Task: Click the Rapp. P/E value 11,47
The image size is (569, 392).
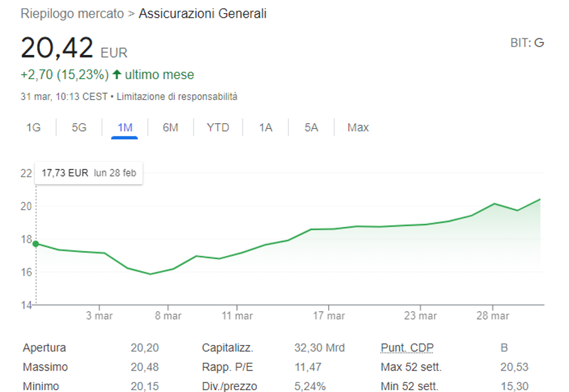Action: (308, 367)
